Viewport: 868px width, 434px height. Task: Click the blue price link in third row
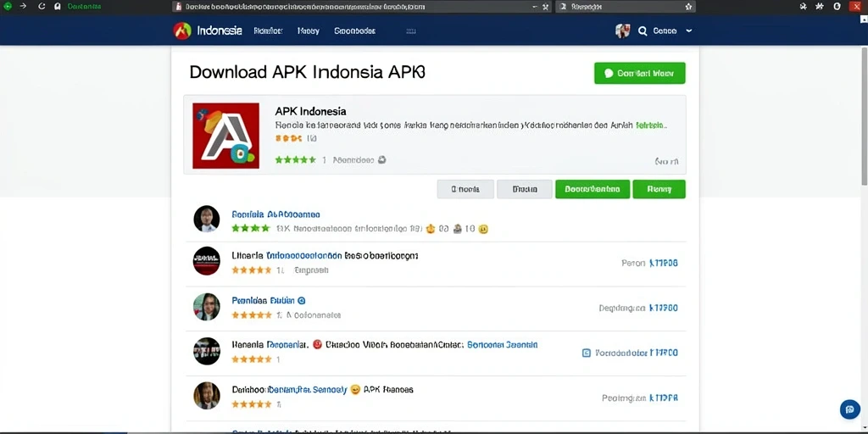[663, 308]
